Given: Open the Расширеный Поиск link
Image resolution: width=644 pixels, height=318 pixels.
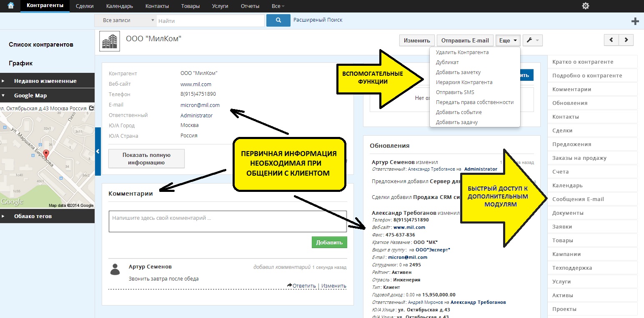Looking at the screenshot, I should pyautogui.click(x=318, y=20).
